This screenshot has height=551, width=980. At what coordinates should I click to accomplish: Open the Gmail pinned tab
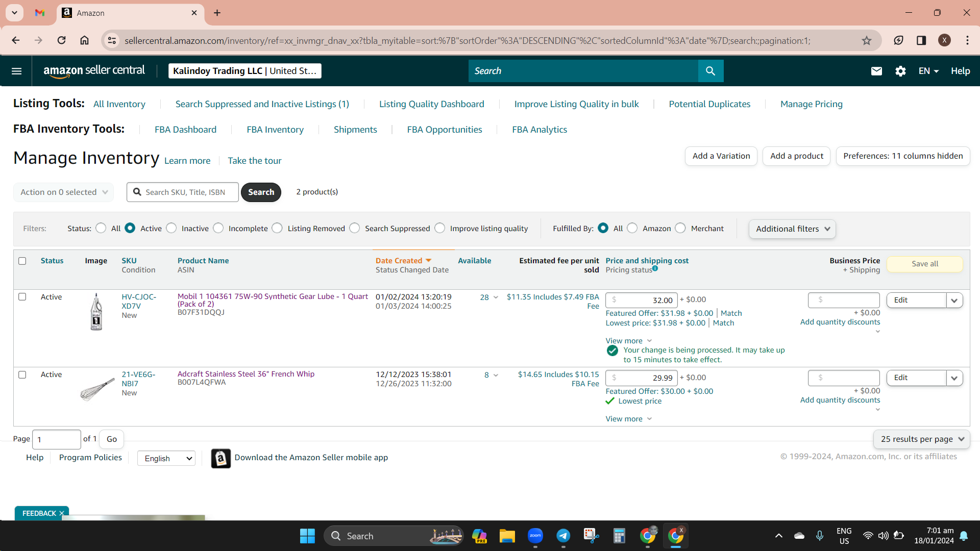point(40,13)
